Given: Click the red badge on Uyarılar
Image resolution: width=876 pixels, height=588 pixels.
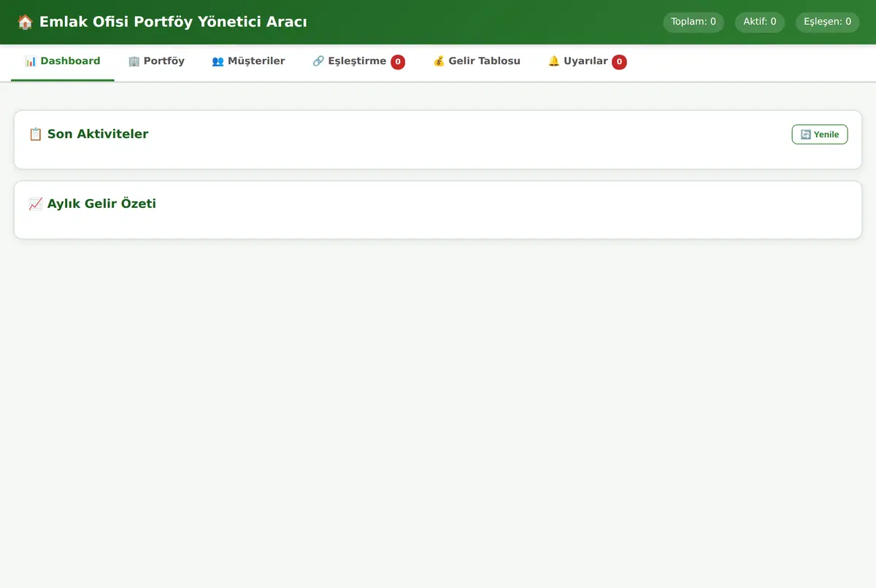Looking at the screenshot, I should coord(619,62).
